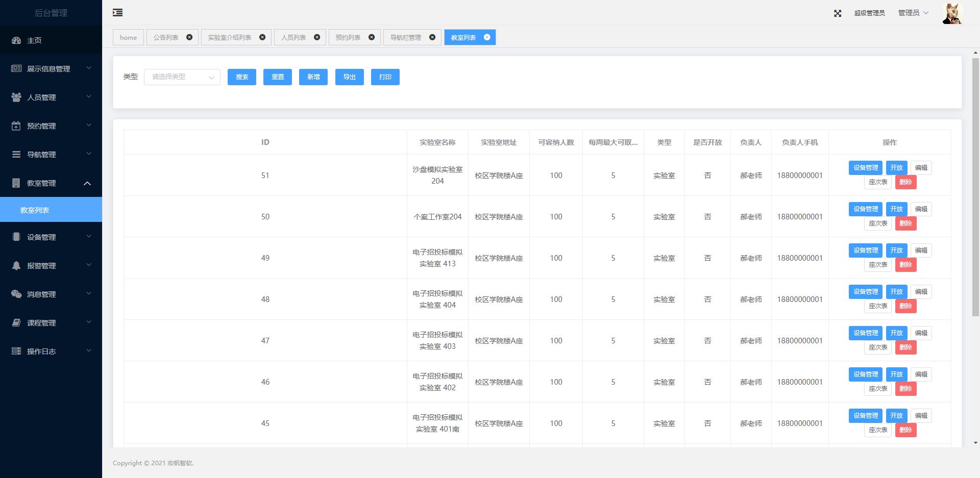Image resolution: width=980 pixels, height=478 pixels.
Task: Click the 导出 button
Action: [350, 77]
